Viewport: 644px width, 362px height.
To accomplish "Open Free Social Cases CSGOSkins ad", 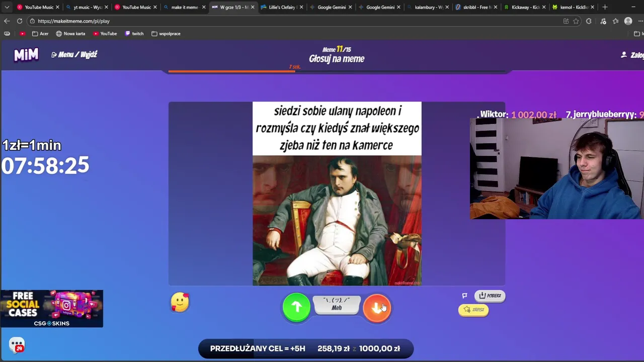I will click(52, 309).
